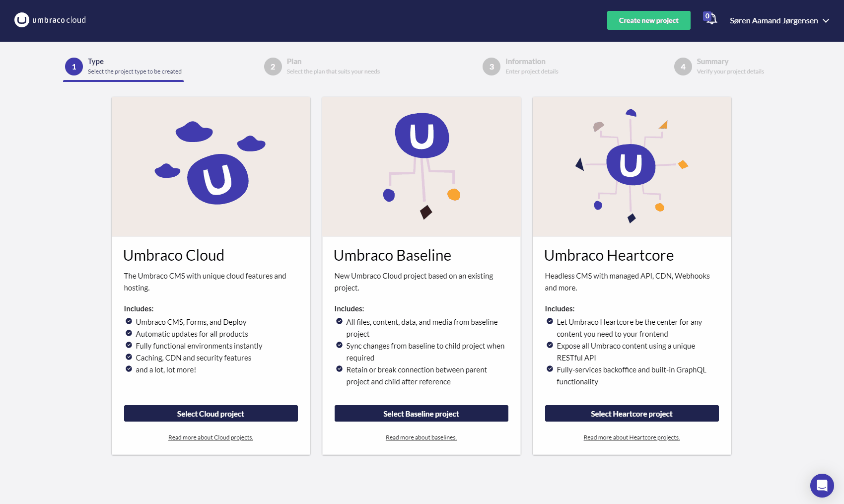The height and width of the screenshot is (504, 844).
Task: Click the Umbraco Heartcore card title
Action: pos(609,255)
